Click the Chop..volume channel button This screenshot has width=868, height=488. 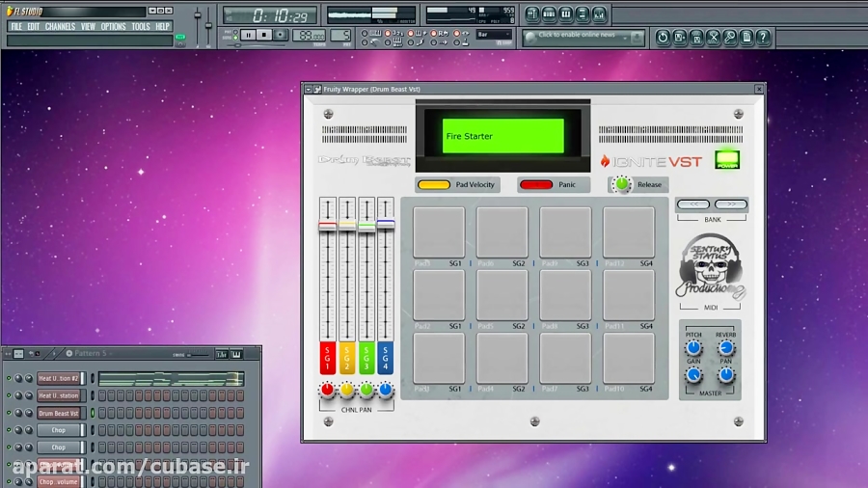pyautogui.click(x=59, y=482)
